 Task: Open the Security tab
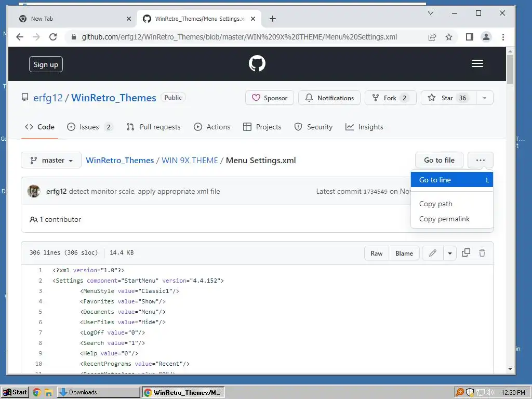coord(313,127)
